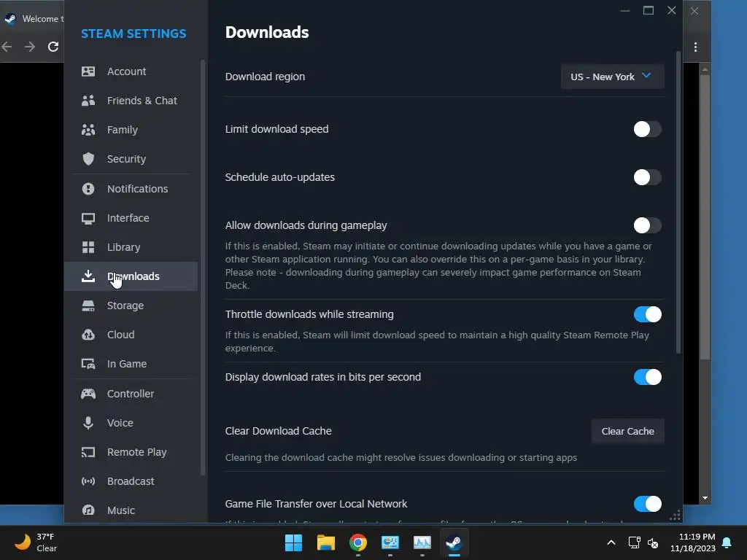Click the Library grid icon
The height and width of the screenshot is (560, 747).
tap(88, 247)
